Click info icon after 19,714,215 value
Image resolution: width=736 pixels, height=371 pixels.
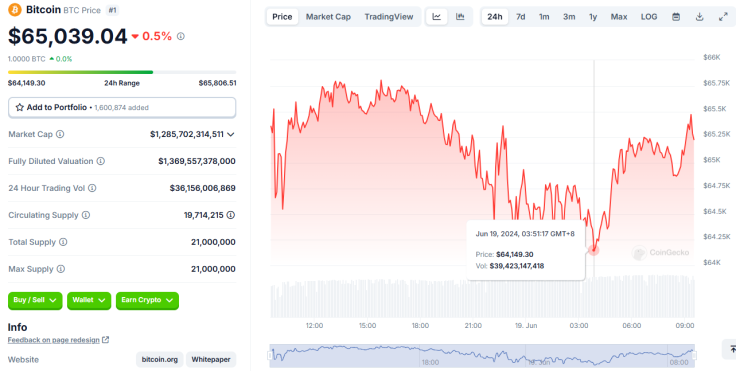(x=231, y=215)
